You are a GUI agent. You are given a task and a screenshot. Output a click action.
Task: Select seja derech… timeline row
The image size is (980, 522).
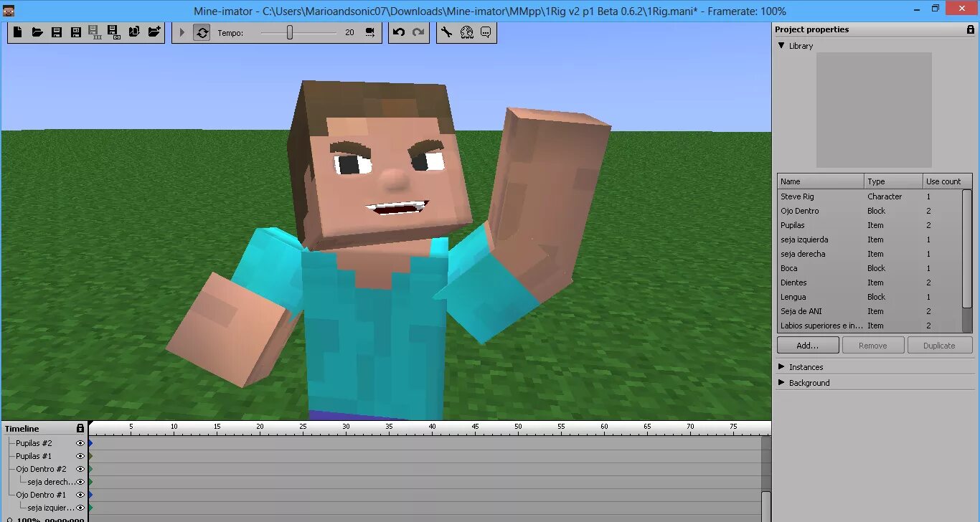point(50,482)
